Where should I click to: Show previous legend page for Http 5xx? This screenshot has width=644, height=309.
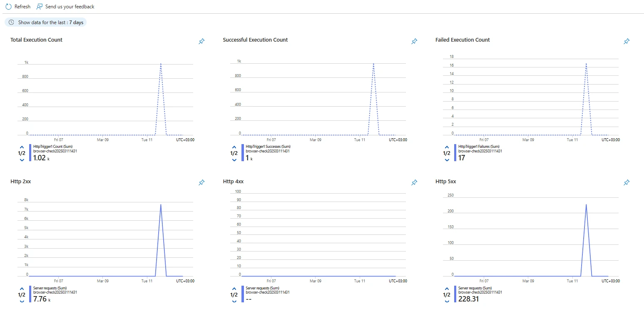[447, 288]
